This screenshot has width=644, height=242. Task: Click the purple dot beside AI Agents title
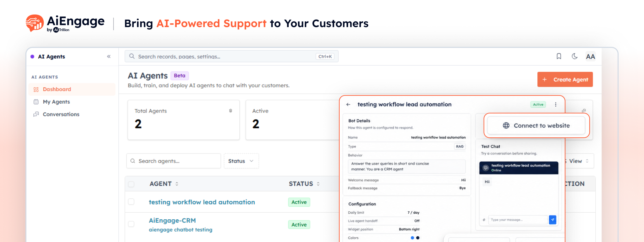point(32,57)
